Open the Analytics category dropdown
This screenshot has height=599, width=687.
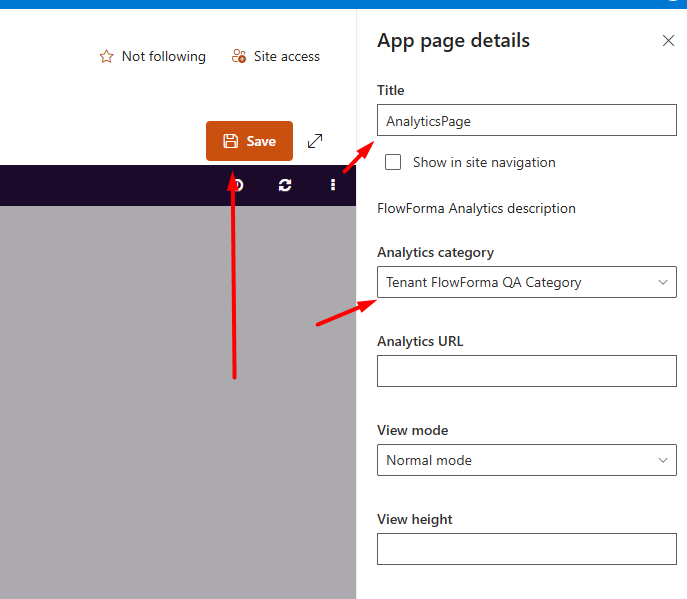click(x=527, y=282)
